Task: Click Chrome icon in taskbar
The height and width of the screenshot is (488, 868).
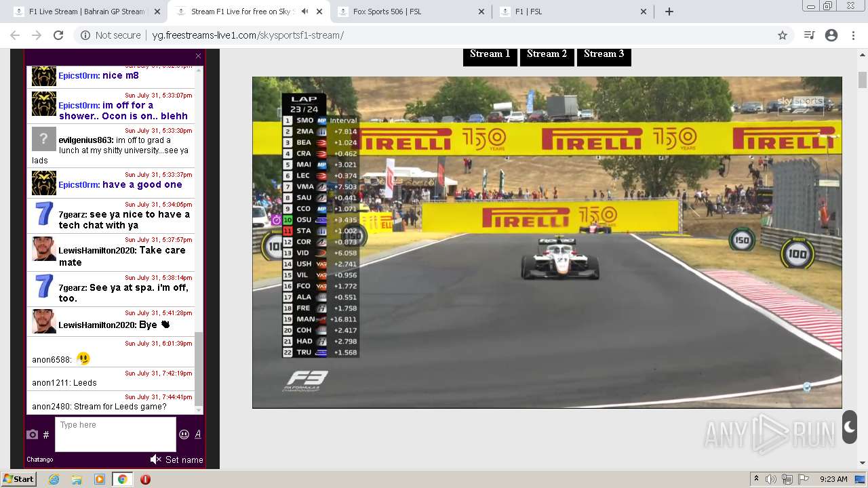Action: pyautogui.click(x=122, y=479)
